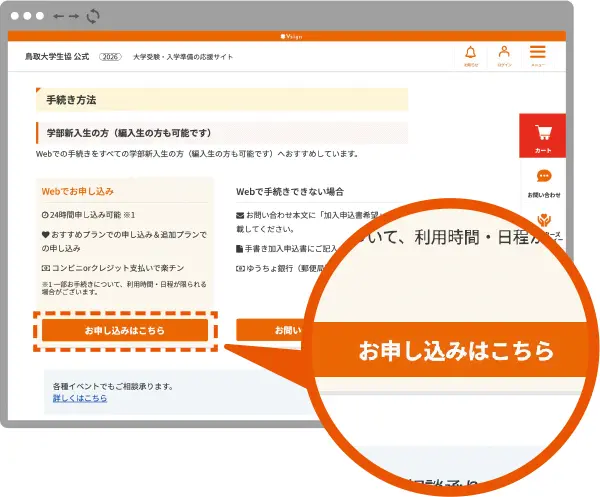Viewport: 600px width, 497px height.
Task: Open the red cart (カート) button
Action: tap(543, 136)
